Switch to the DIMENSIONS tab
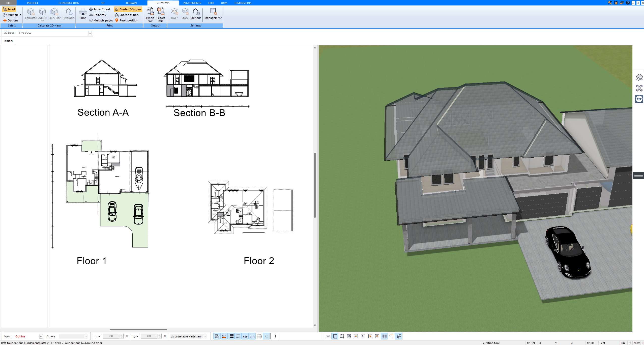 coord(243,3)
